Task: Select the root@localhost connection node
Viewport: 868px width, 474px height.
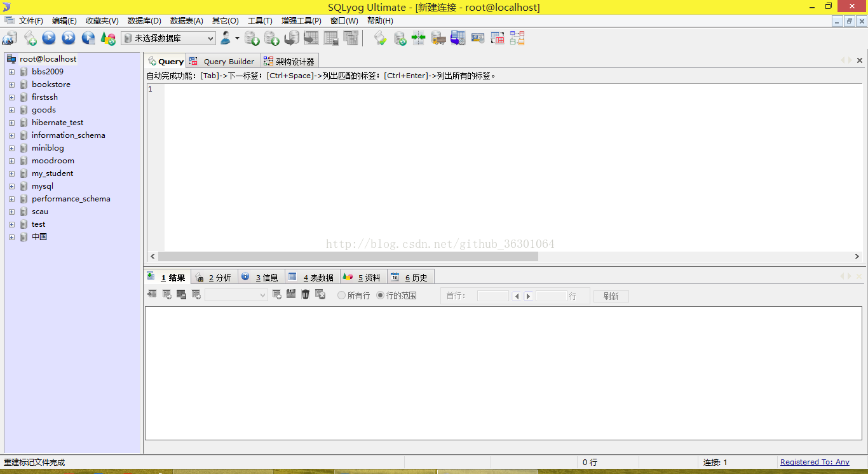Action: click(x=48, y=58)
